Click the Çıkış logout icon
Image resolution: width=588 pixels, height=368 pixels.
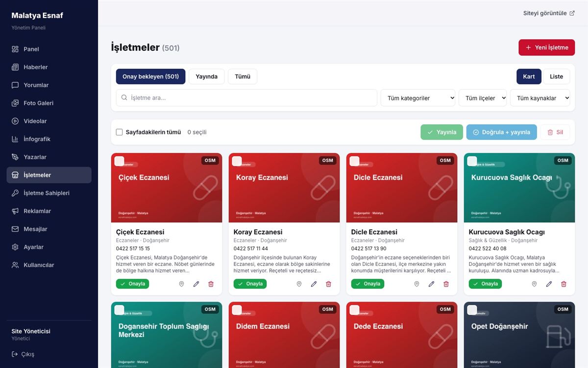(15, 354)
